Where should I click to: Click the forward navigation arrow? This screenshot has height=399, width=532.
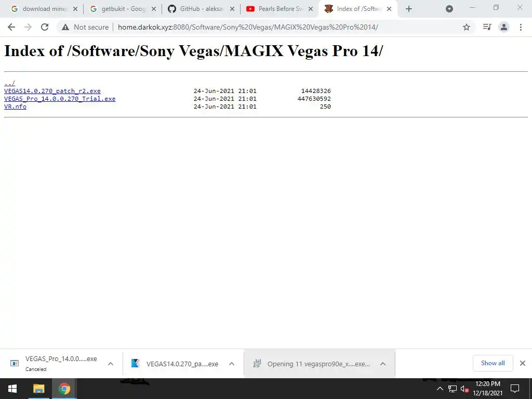pos(28,27)
